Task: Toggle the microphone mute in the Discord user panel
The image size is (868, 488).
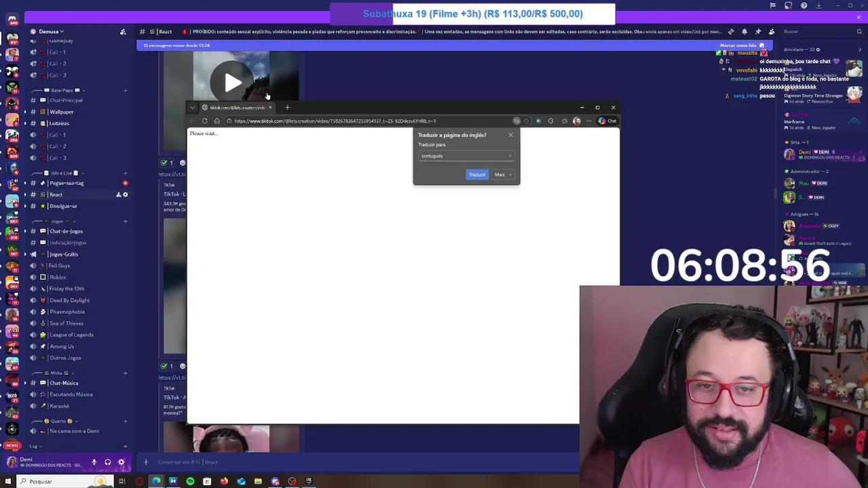Action: click(94, 462)
